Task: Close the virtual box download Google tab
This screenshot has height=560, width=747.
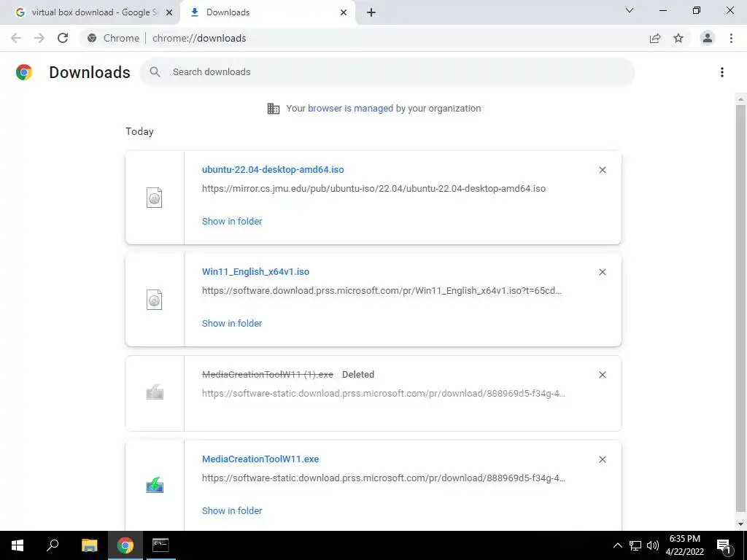Action: tap(169, 12)
